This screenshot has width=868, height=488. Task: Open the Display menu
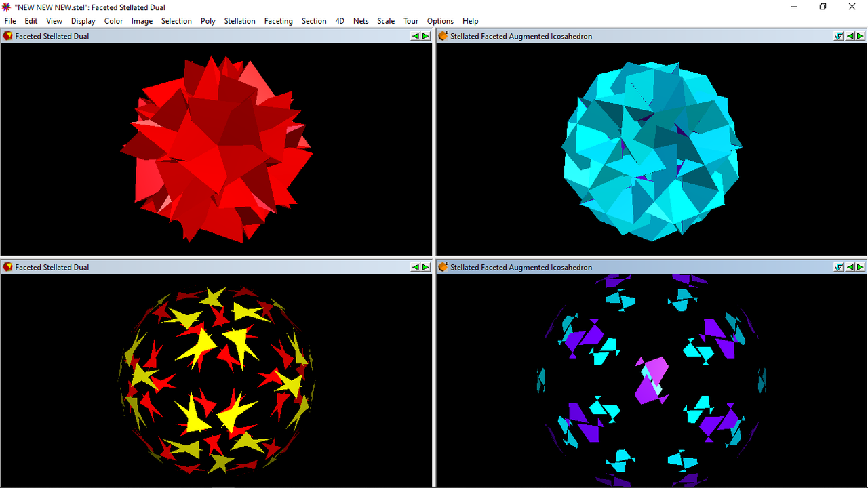click(x=83, y=21)
